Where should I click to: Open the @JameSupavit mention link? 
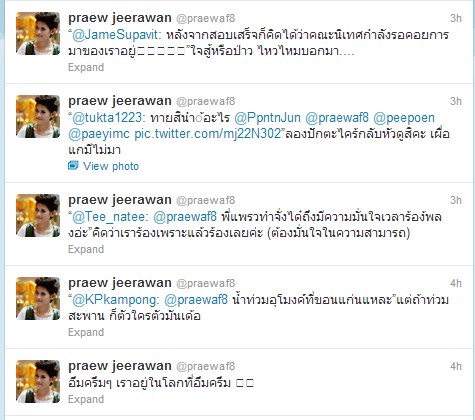click(117, 35)
